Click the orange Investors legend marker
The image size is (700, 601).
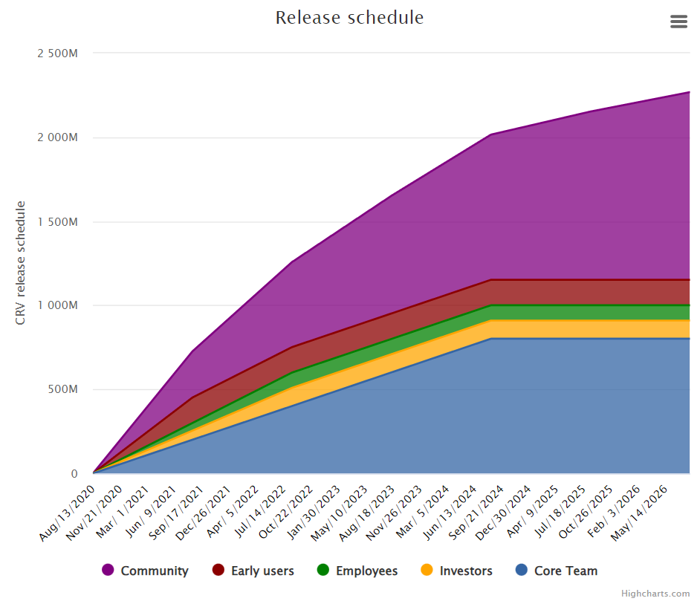click(427, 570)
